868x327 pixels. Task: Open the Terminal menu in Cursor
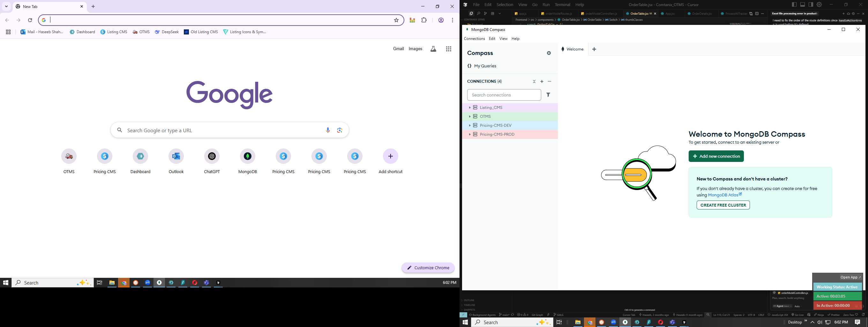pos(562,5)
